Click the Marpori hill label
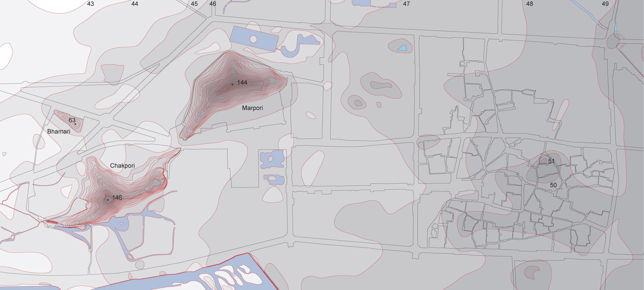This screenshot has height=290, width=644. [252, 108]
